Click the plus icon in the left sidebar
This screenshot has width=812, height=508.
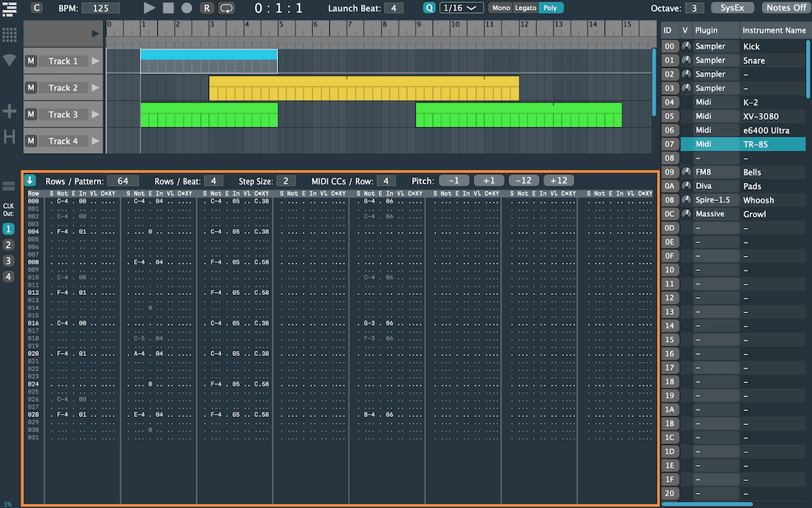pyautogui.click(x=10, y=111)
